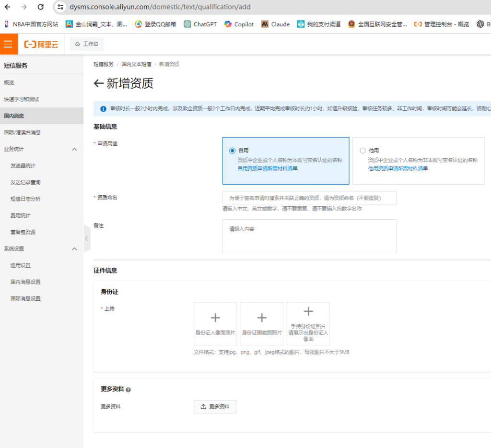Click the Aliyun logo
Viewport: 491px width, 448px height.
pyautogui.click(x=41, y=44)
